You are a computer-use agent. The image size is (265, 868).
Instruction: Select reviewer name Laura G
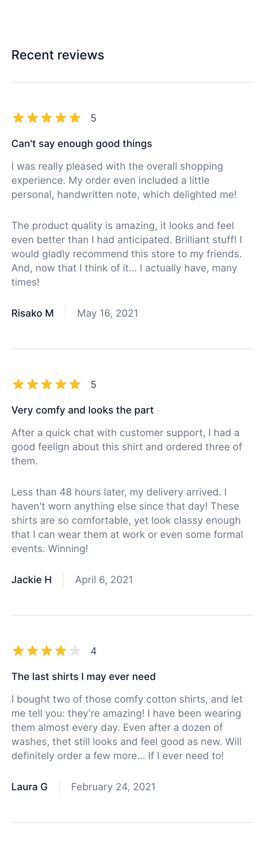tap(30, 787)
